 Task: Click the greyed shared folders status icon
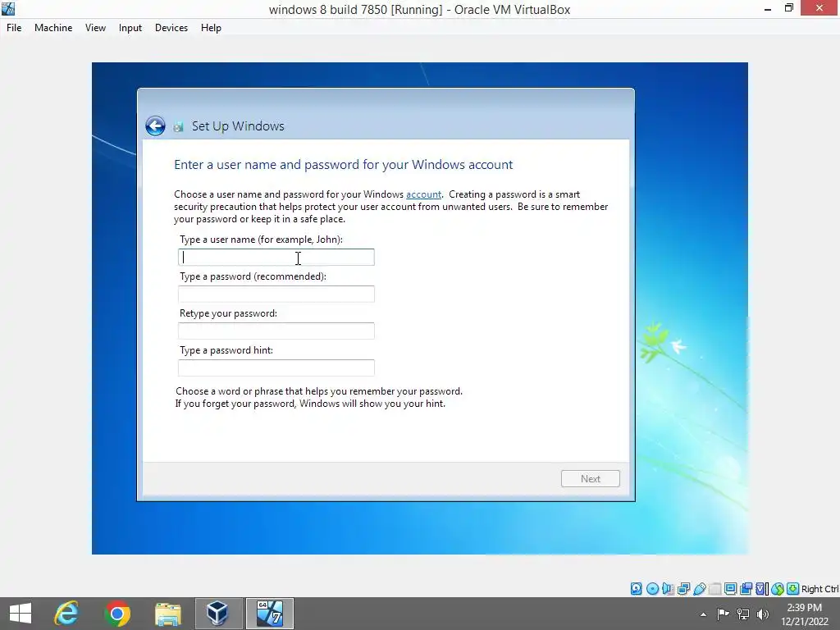(x=714, y=589)
